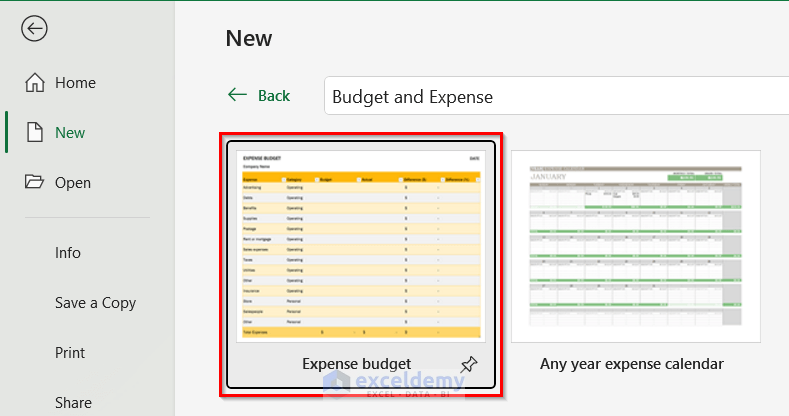Click the circled back arrow icon

click(34, 28)
